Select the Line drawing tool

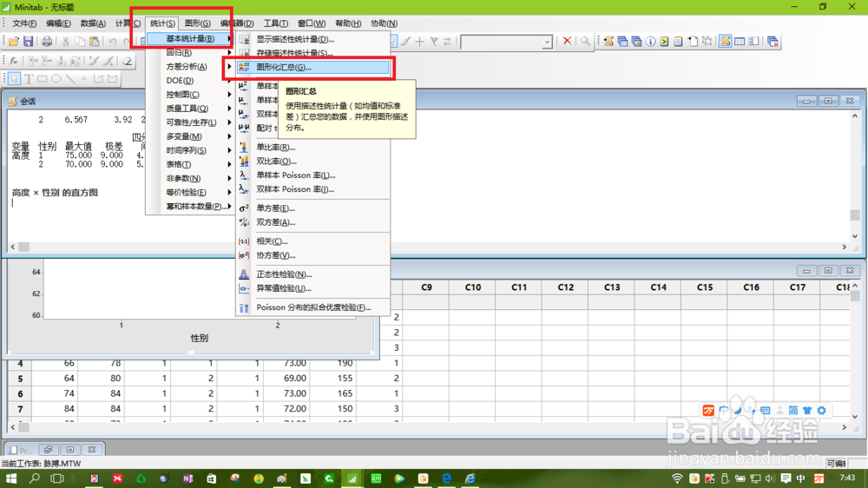[x=70, y=79]
